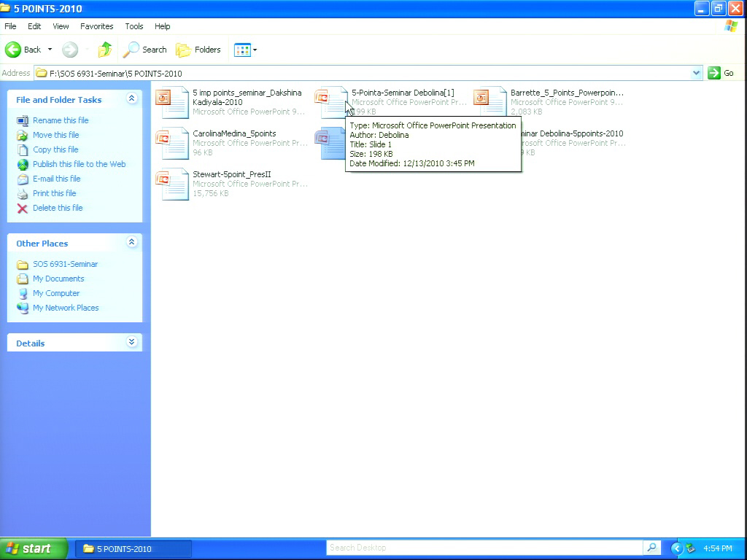
Task: Open the Search pane
Action: [x=145, y=50]
